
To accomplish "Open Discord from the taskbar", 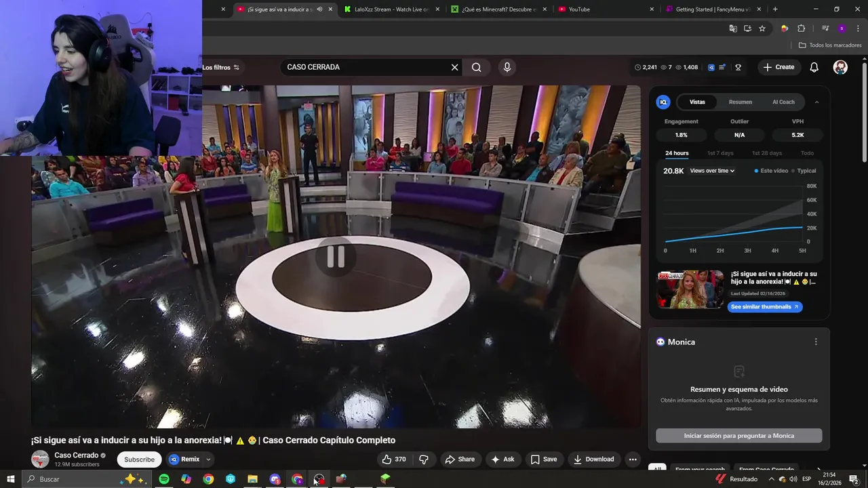I will click(275, 479).
